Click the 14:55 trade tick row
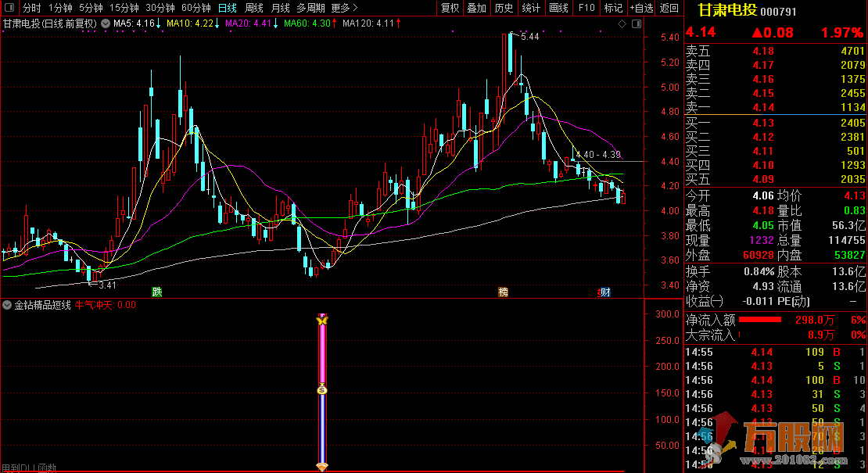The width and height of the screenshot is (868, 473). click(775, 352)
